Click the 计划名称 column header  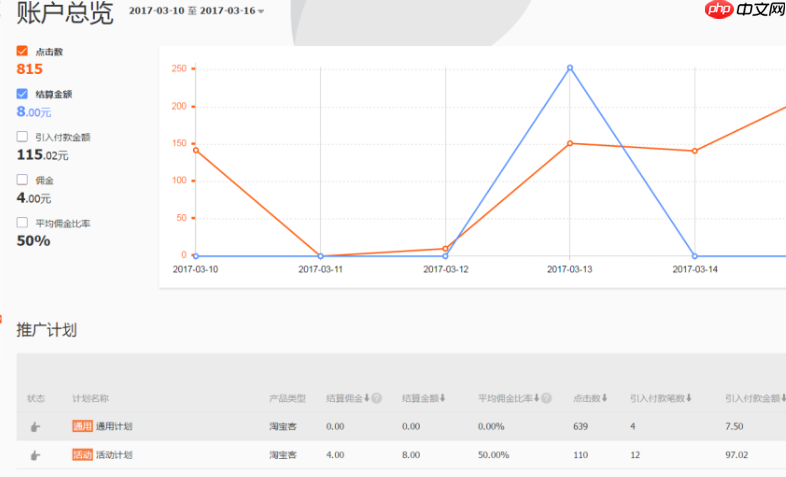90,398
